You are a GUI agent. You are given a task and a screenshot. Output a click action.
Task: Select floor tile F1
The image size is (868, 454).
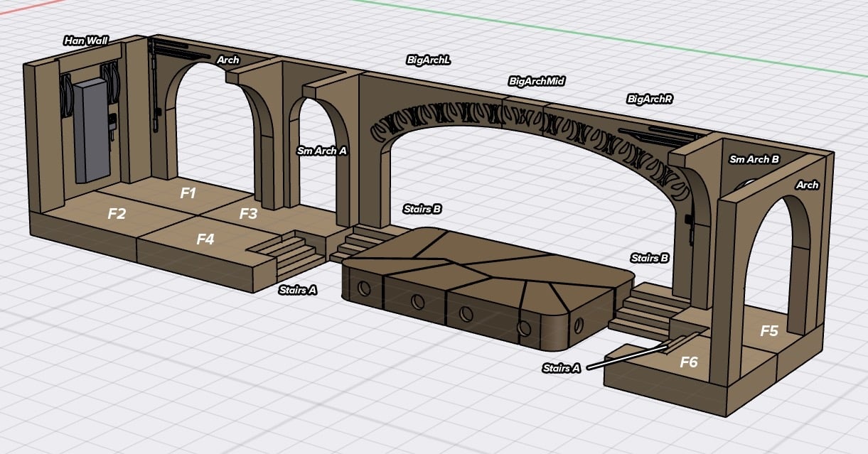(x=189, y=192)
